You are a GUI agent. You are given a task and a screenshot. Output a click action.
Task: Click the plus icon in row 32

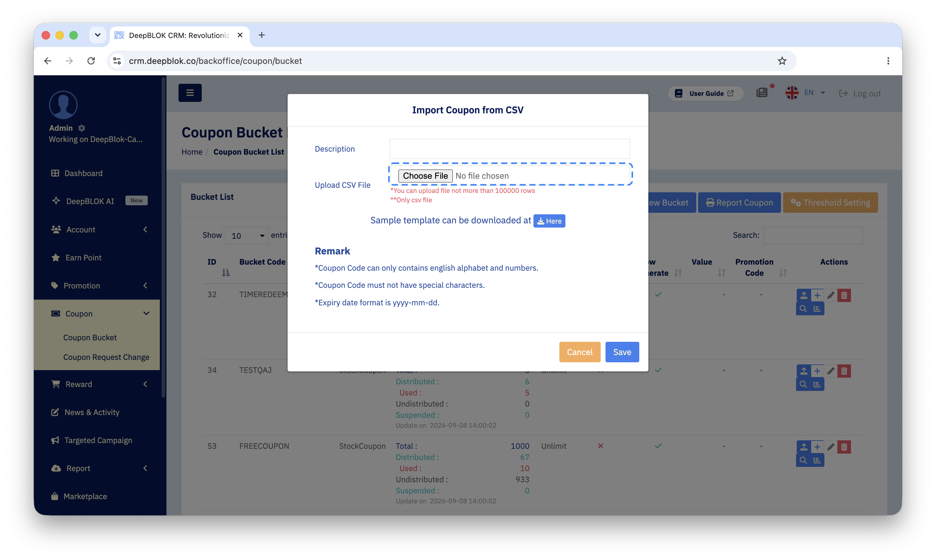(x=817, y=295)
